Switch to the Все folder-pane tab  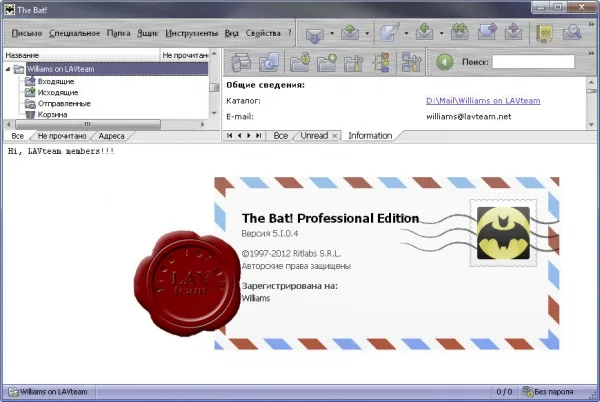point(17,136)
